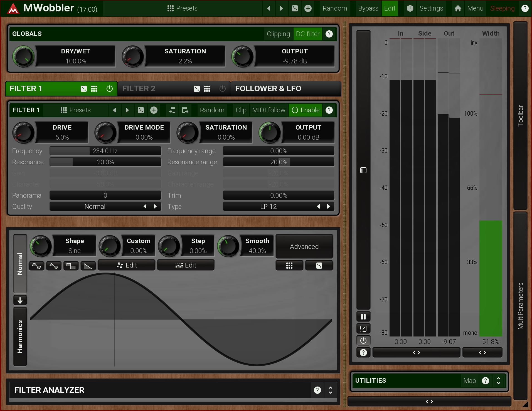This screenshot has height=411, width=532.
Task: Adjust the Frequency slider at 234.0 Hz
Action: [x=105, y=151]
